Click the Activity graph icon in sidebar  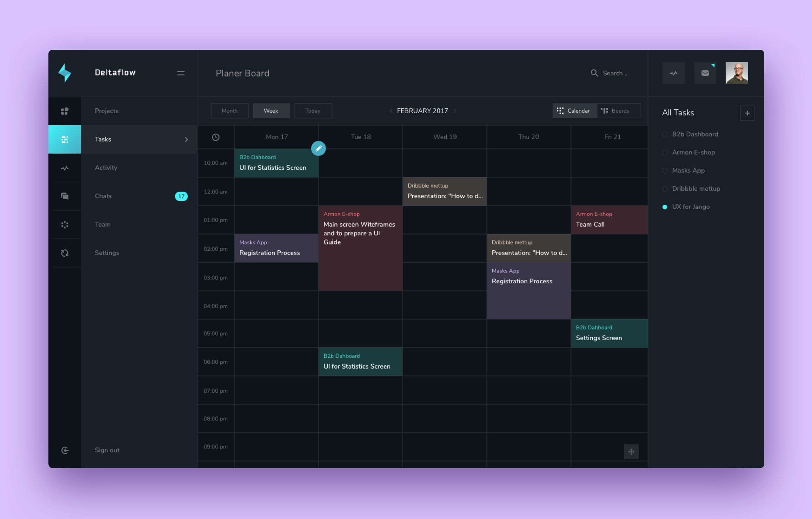[65, 167]
